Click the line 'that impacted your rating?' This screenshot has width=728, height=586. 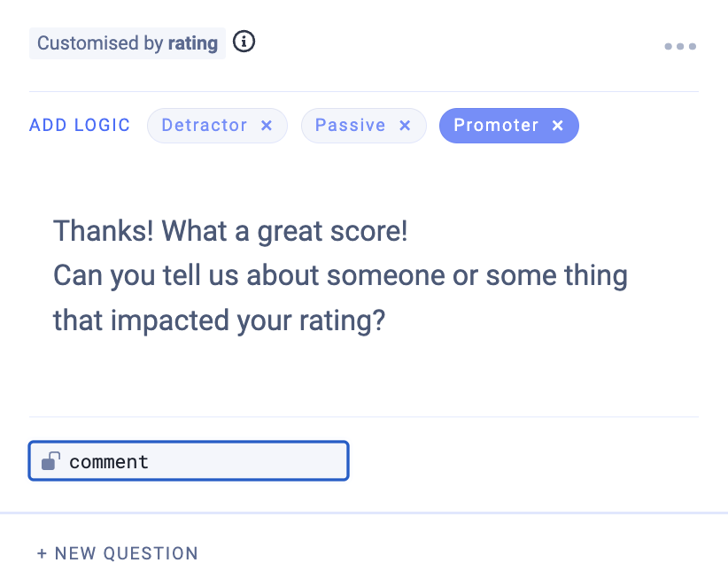219,319
